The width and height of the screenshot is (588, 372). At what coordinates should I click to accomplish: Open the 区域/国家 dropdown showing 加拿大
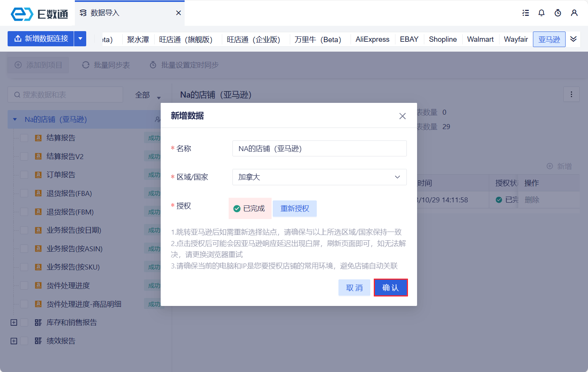(x=319, y=177)
